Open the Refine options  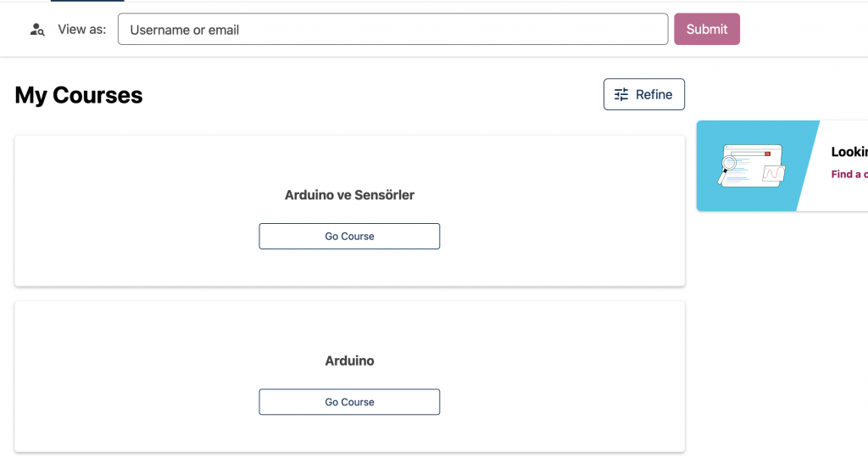(644, 95)
